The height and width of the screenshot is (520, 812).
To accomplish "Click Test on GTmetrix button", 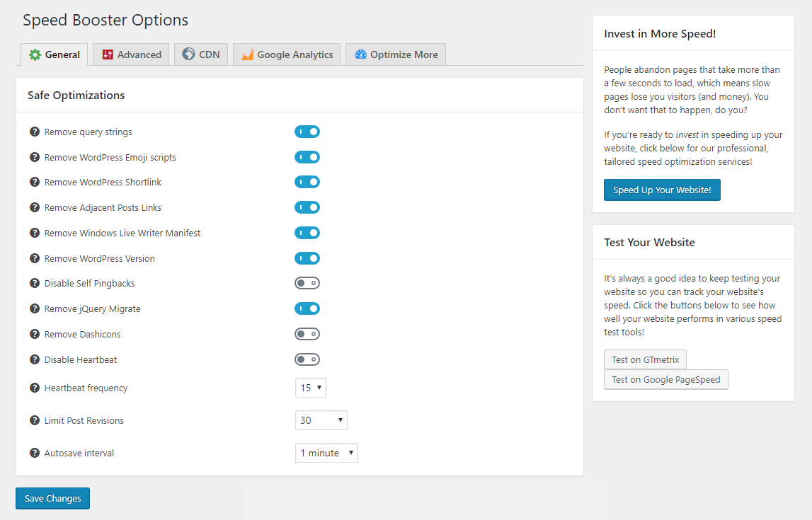I will tap(645, 359).
